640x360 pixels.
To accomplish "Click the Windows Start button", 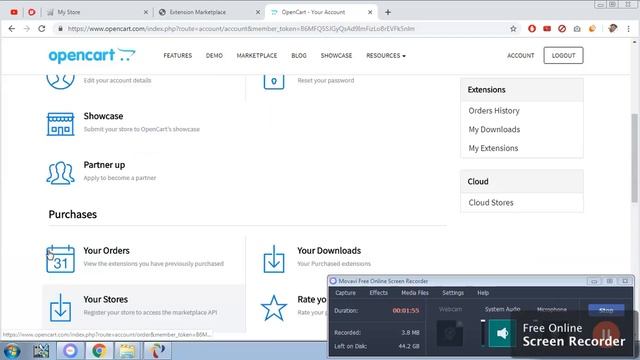I will click(12, 351).
